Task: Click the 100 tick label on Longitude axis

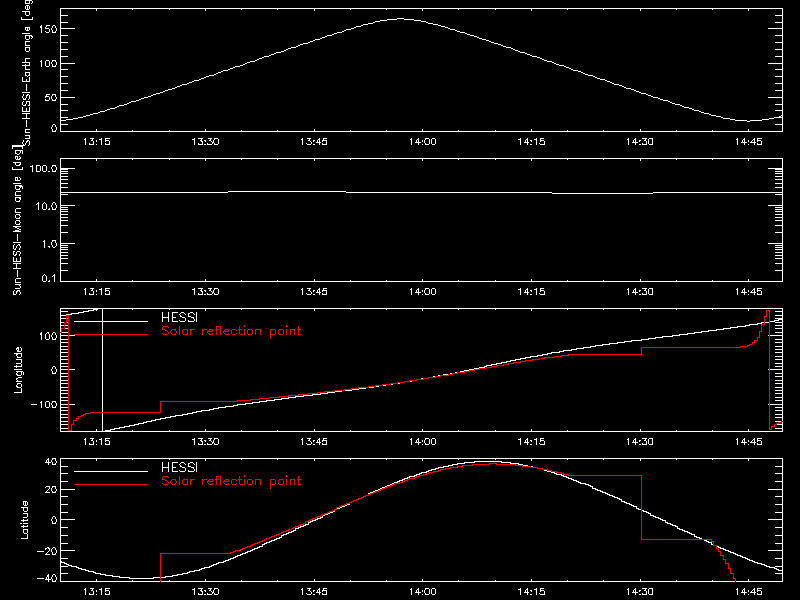Action: [x=47, y=336]
